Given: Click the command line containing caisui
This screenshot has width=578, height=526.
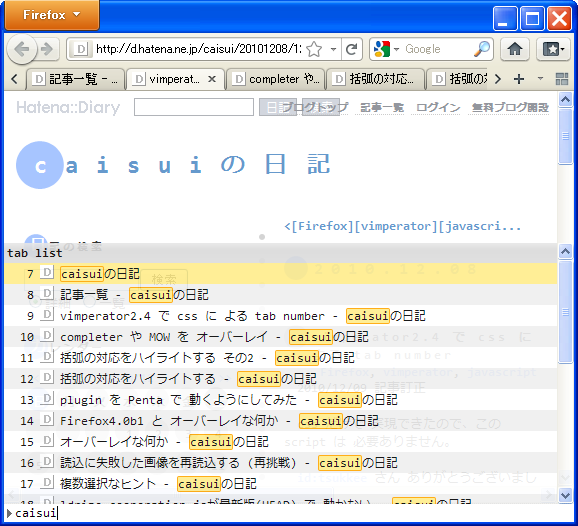Looking at the screenshot, I should pyautogui.click(x=288, y=513).
